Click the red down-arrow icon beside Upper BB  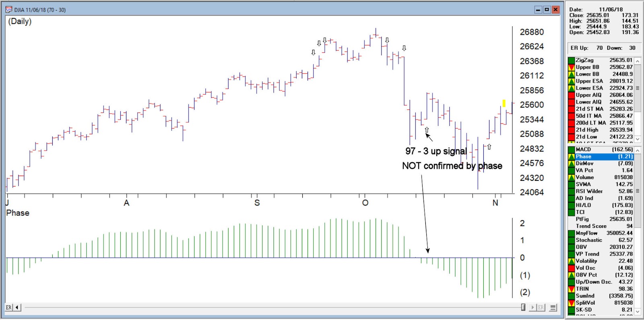tap(571, 67)
